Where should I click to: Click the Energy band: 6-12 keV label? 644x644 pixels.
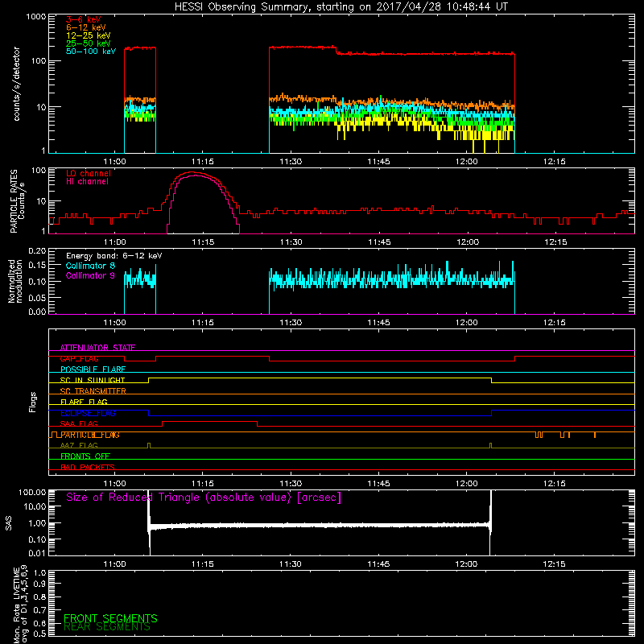114,256
